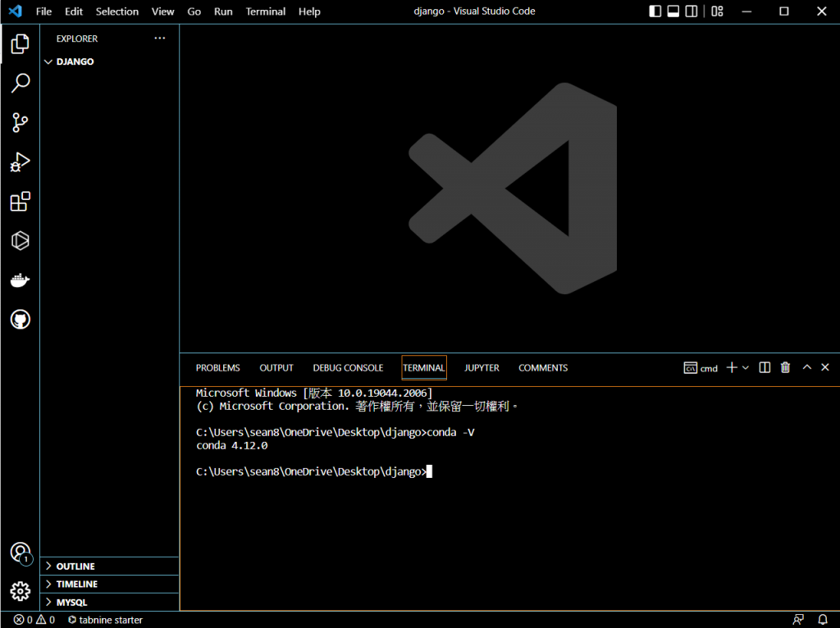Open the Go menu
This screenshot has width=840, height=628.
[194, 11]
